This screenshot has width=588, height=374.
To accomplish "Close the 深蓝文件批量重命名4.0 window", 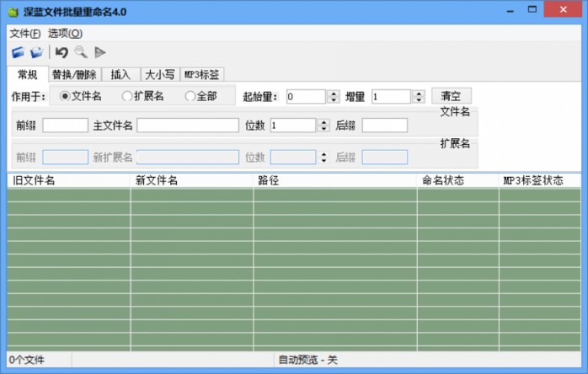I will point(563,10).
